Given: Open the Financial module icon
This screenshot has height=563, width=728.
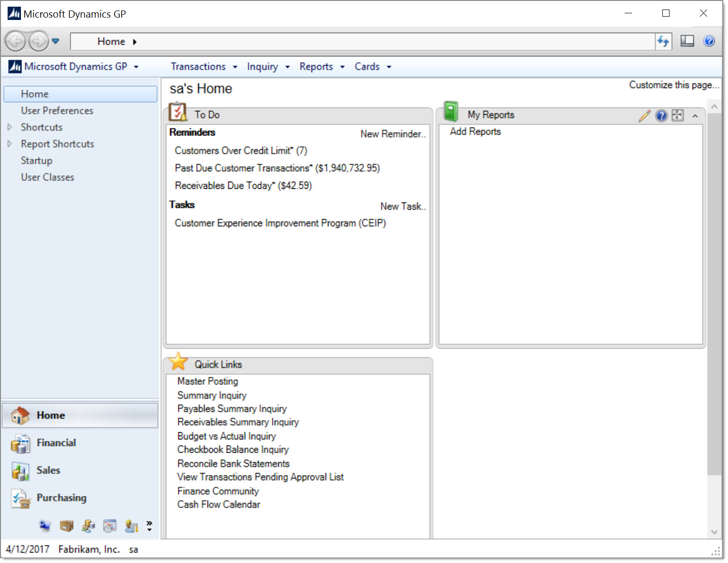Looking at the screenshot, I should pos(20,443).
